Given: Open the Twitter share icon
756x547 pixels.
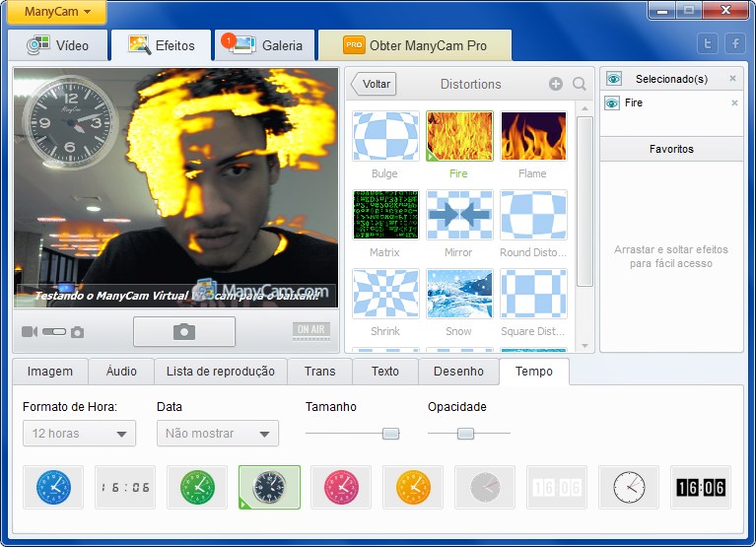Looking at the screenshot, I should pyautogui.click(x=708, y=43).
